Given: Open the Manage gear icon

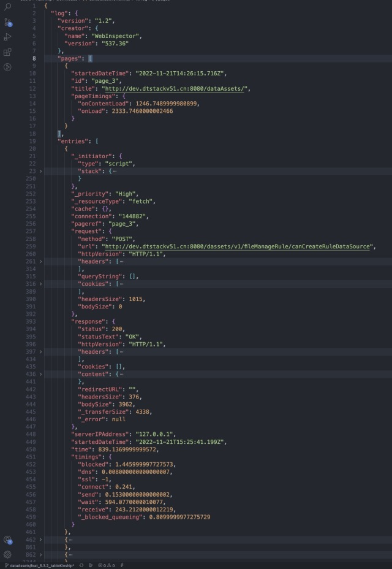Looking at the screenshot, I should (7, 554).
